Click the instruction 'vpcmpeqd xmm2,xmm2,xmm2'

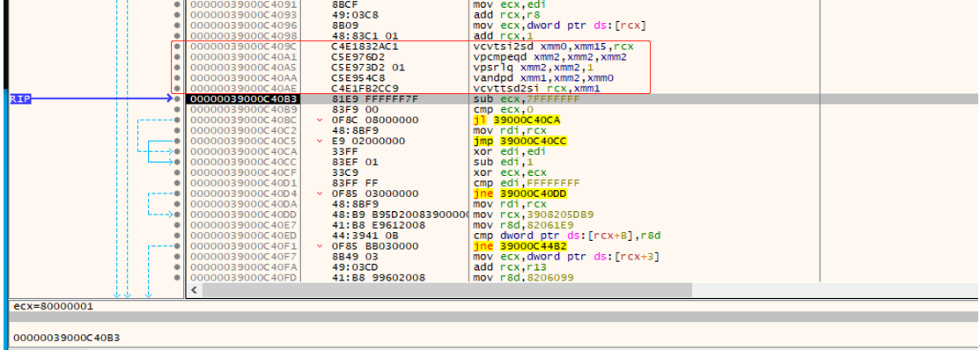[x=550, y=57]
